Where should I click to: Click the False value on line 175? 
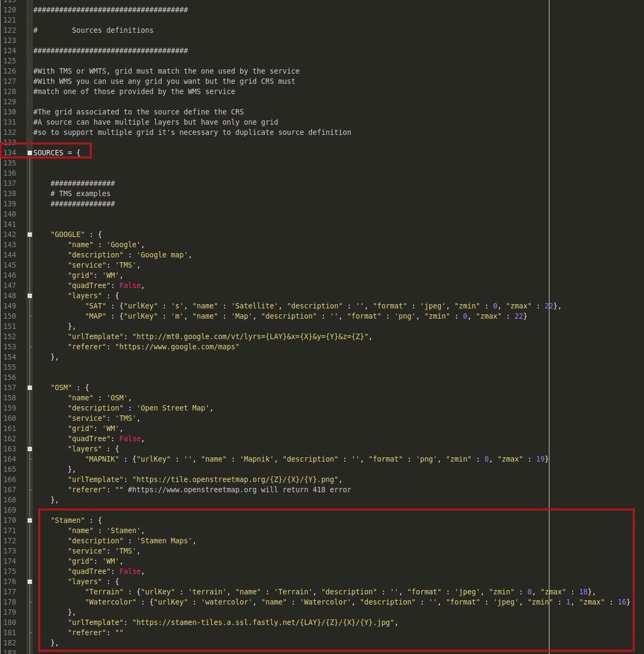pyautogui.click(x=130, y=572)
